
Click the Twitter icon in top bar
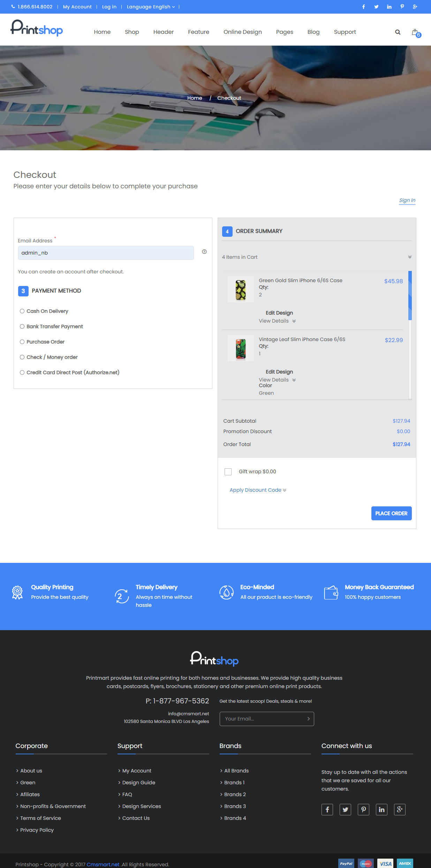(376, 7)
